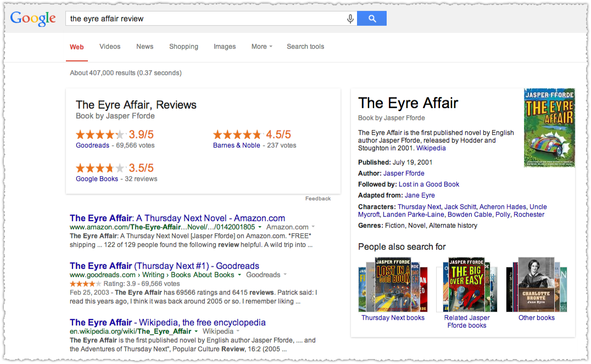Click the Polly character link
591x364 pixels.
pyautogui.click(x=503, y=215)
